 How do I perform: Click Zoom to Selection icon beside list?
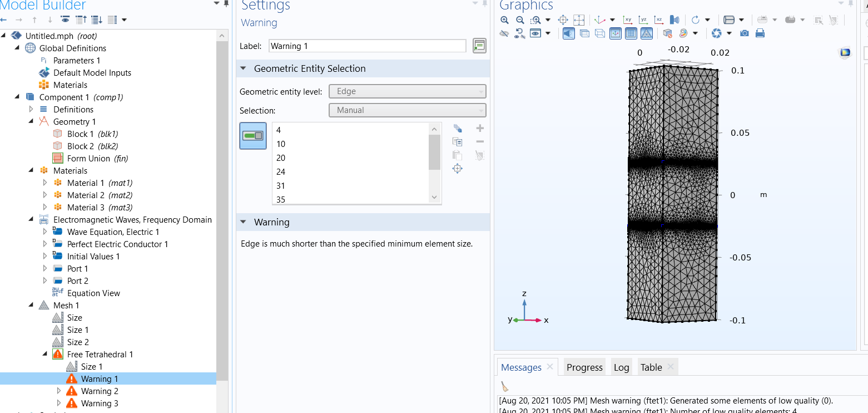pyautogui.click(x=457, y=169)
